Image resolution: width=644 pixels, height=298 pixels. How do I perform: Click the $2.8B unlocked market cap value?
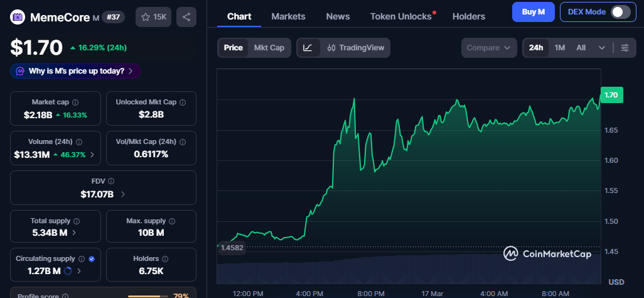point(151,114)
